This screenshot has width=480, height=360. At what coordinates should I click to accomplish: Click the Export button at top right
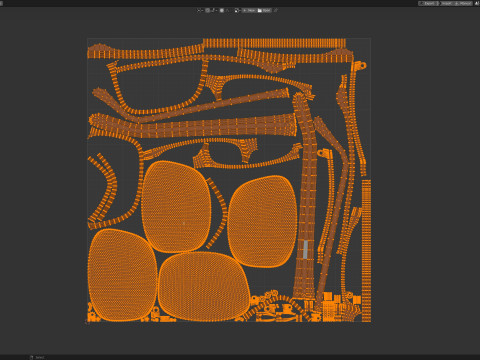point(429,3)
